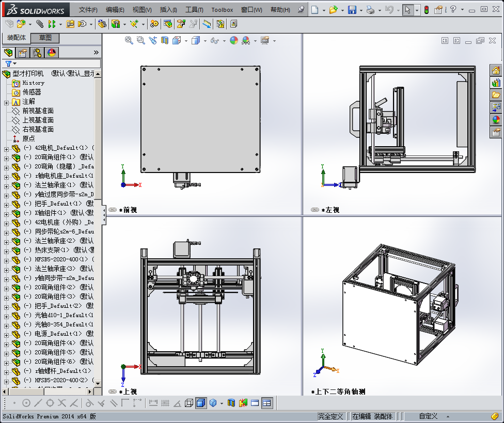504x423 pixels.
Task: Click the feature tree horizontal scrollbar right arrow
Action: coord(90,391)
